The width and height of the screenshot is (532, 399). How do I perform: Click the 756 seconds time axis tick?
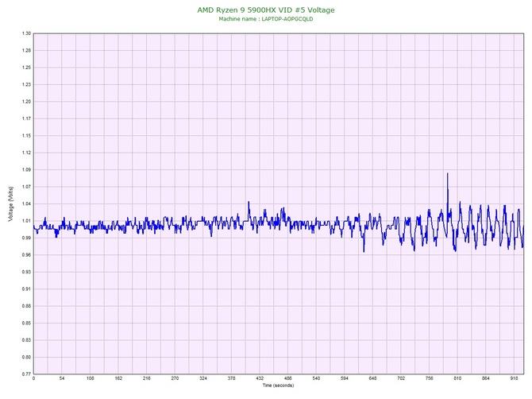430,378
